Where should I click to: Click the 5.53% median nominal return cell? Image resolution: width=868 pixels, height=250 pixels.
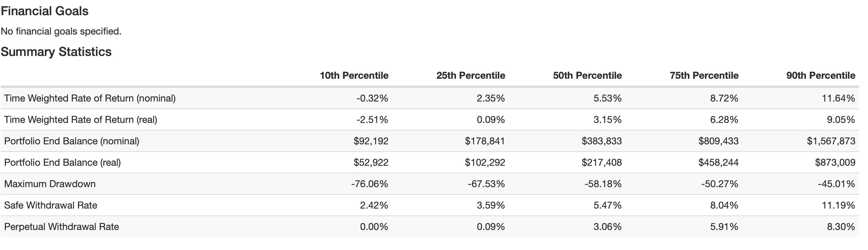click(607, 98)
